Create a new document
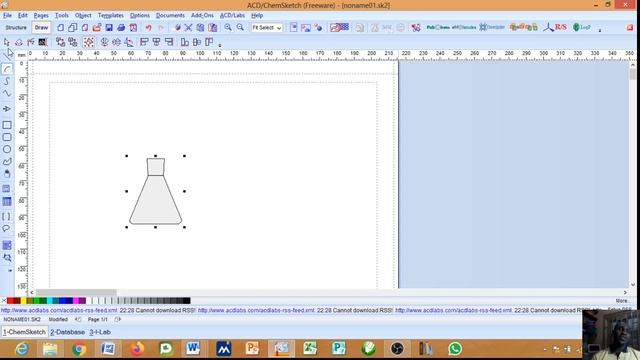Viewport: 640px width, 360px height. pos(60,28)
